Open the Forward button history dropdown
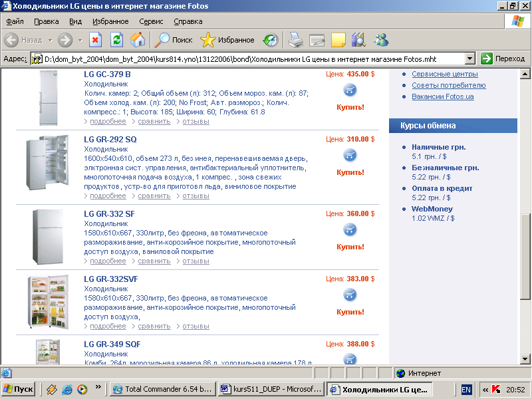The height and width of the screenshot is (399, 532). [x=80, y=40]
